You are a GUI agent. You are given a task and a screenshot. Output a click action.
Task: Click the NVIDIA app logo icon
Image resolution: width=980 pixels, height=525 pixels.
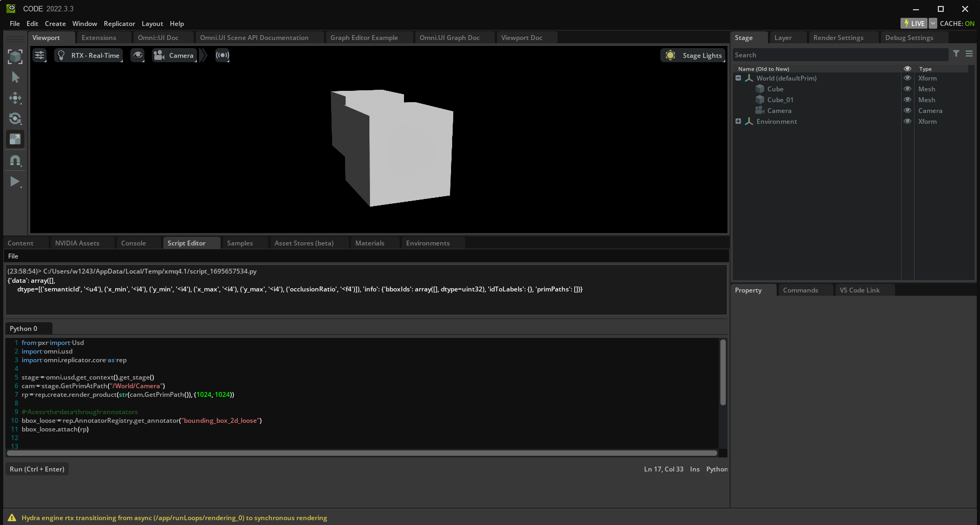pyautogui.click(x=11, y=8)
